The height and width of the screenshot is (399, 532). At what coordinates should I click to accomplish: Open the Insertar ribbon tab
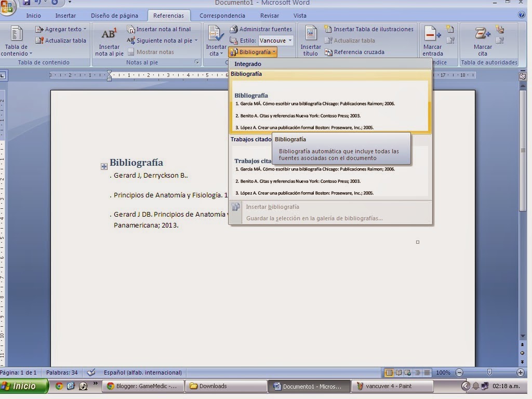coord(65,16)
